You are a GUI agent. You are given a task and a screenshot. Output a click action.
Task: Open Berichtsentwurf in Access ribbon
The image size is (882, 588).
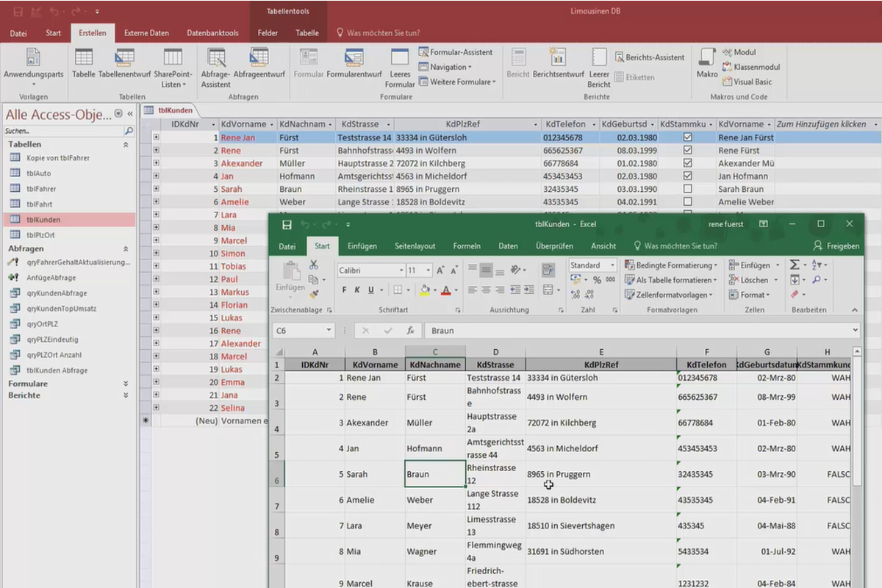[x=558, y=64]
